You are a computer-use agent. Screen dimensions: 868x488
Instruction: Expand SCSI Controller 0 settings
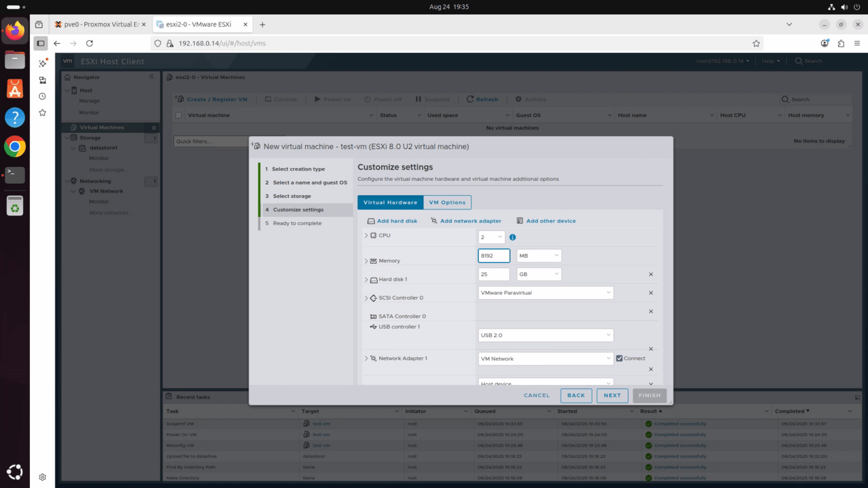366,298
